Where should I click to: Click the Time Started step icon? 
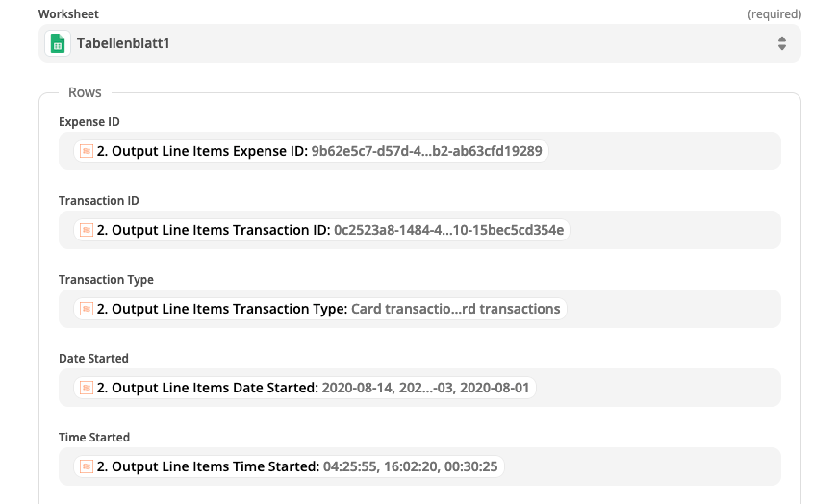[x=87, y=466]
